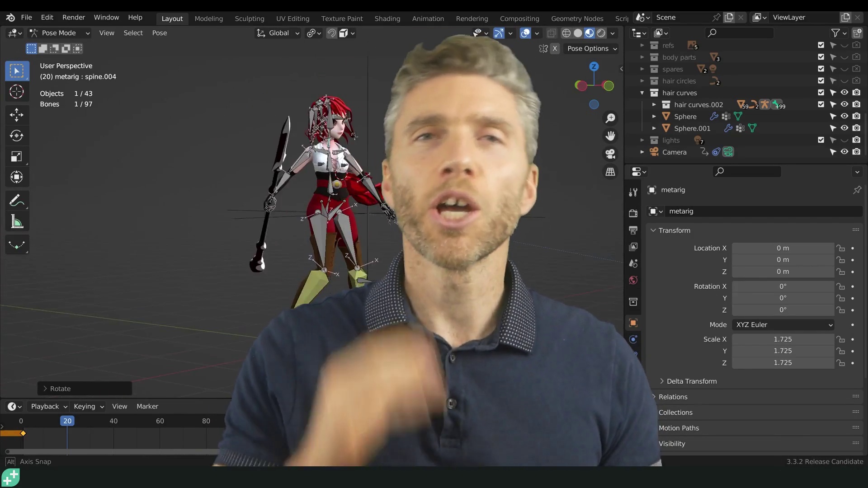The height and width of the screenshot is (488, 868).
Task: Open the Scene properties tab
Action: [633, 263]
